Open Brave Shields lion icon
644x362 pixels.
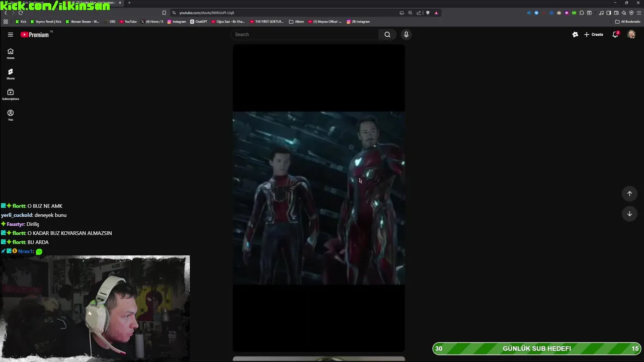tap(428, 13)
